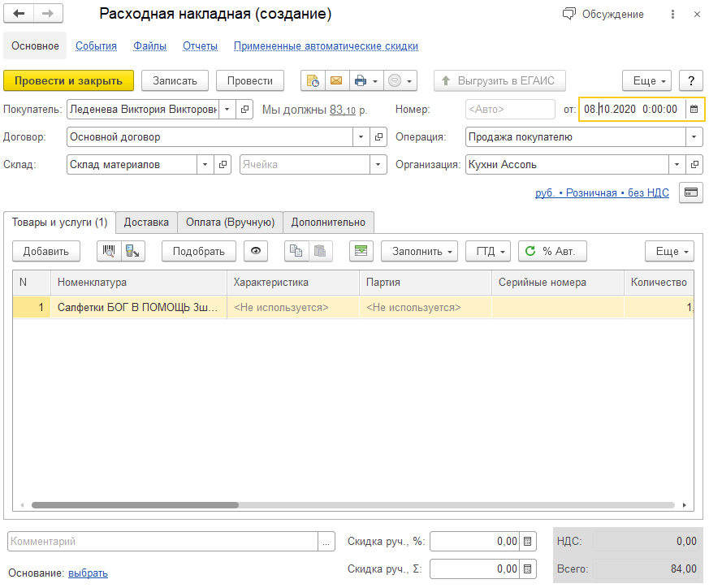Image resolution: width=709 pixels, height=588 pixels.
Task: Click the calculator icon for Скидка руч., %
Action: pos(528,542)
